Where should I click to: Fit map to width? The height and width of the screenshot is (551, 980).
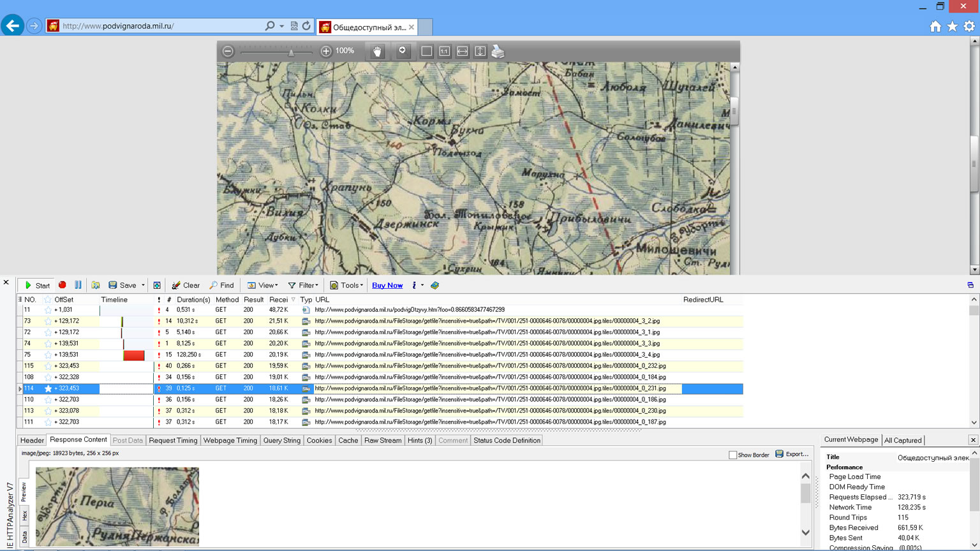click(x=462, y=51)
